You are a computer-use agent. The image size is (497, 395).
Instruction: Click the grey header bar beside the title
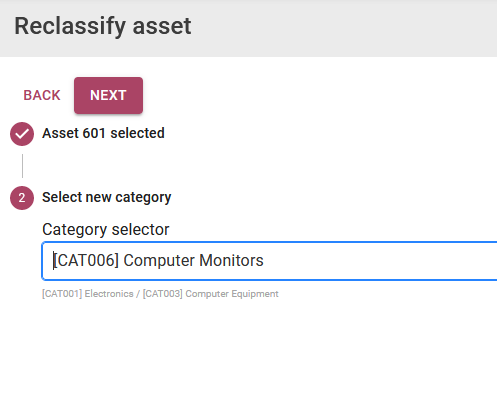click(x=343, y=28)
